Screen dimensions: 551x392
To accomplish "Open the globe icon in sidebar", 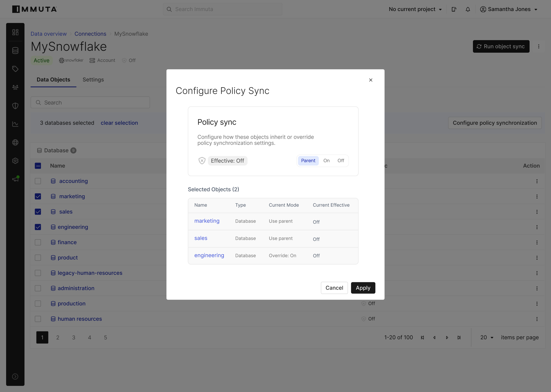I will tap(15, 142).
